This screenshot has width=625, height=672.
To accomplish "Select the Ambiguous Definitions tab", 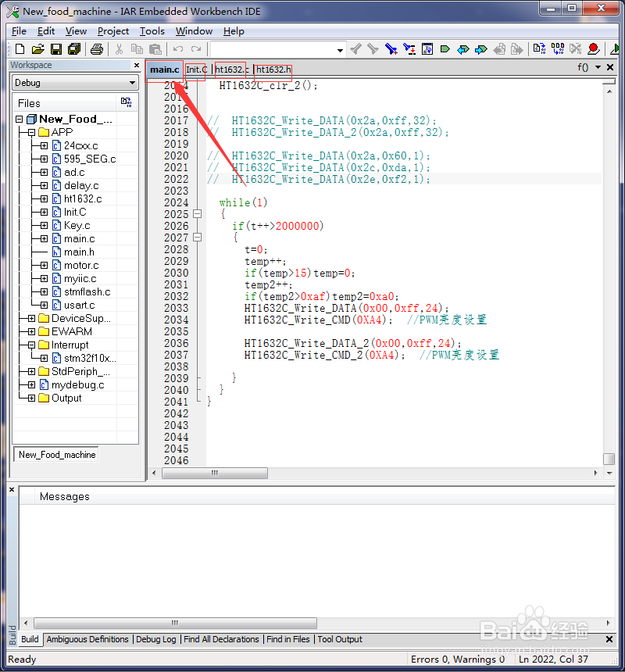I will pos(87,639).
